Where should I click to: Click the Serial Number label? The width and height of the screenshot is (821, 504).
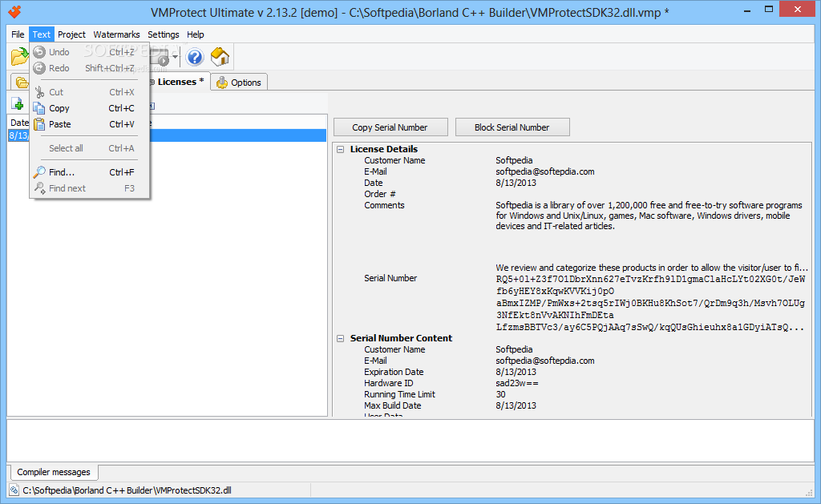click(390, 278)
